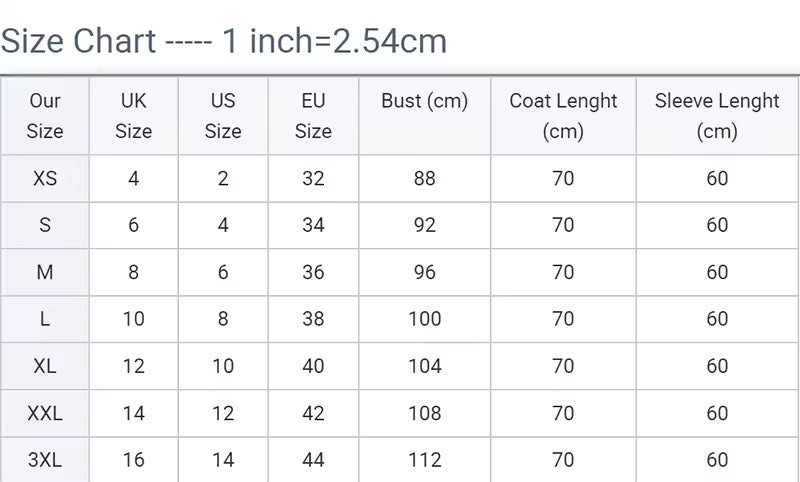The image size is (800, 482).
Task: Select the S size row label
Action: coord(45,225)
